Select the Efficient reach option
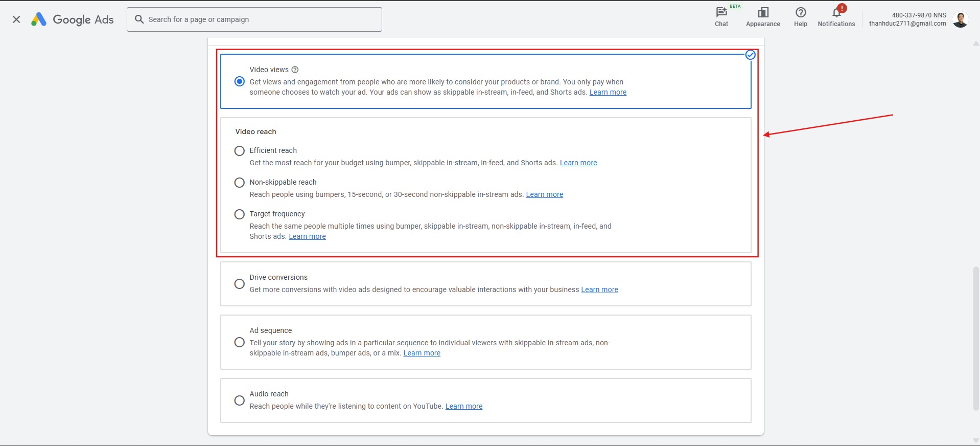 pos(239,151)
